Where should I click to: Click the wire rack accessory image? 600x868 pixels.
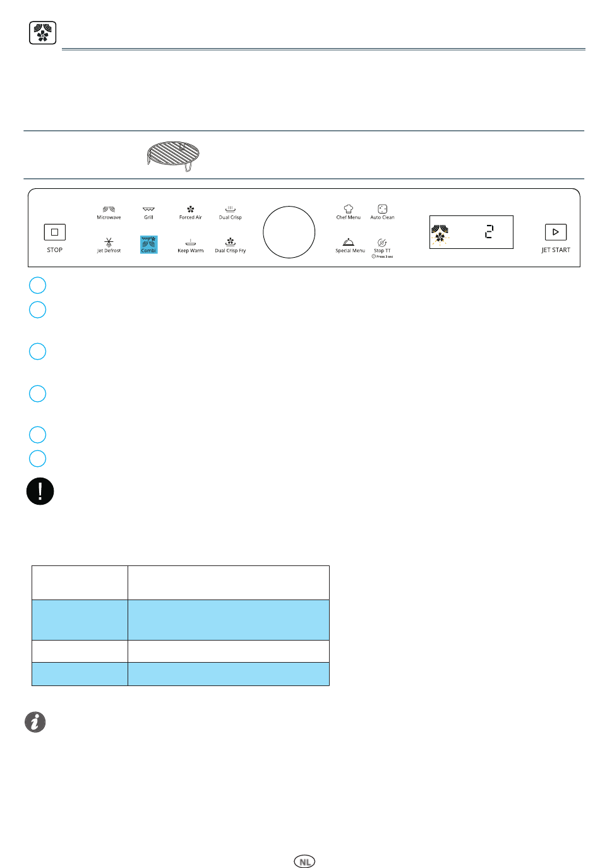pos(172,155)
